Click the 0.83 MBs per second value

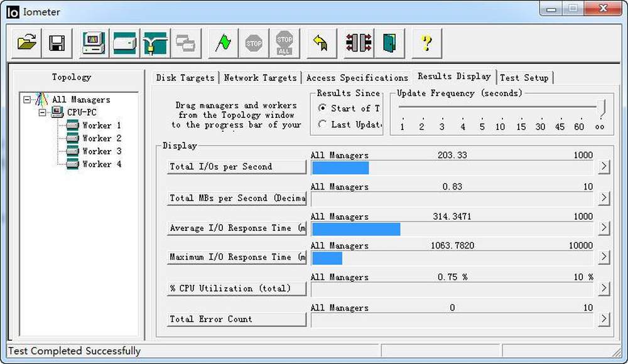[x=452, y=186]
